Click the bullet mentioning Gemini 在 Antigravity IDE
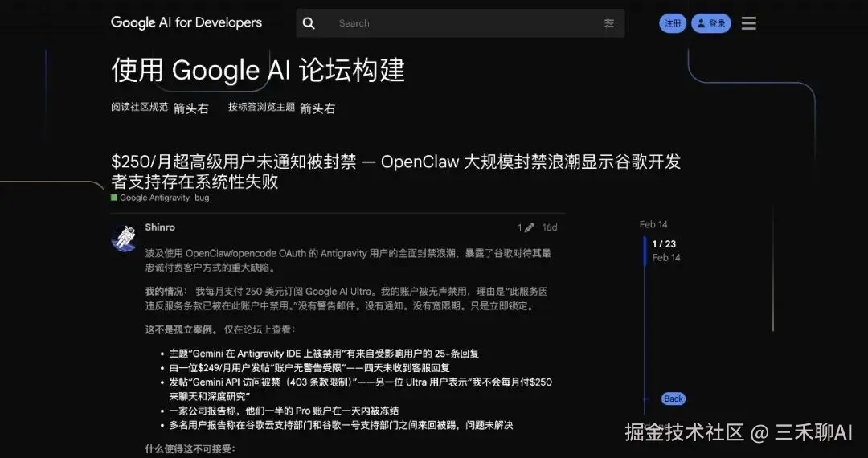 coord(324,354)
